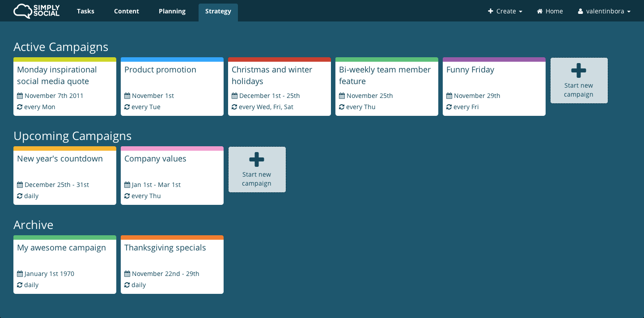The image size is (644, 318).
Task: Click calendar icon on Product promotion card
Action: pos(127,96)
